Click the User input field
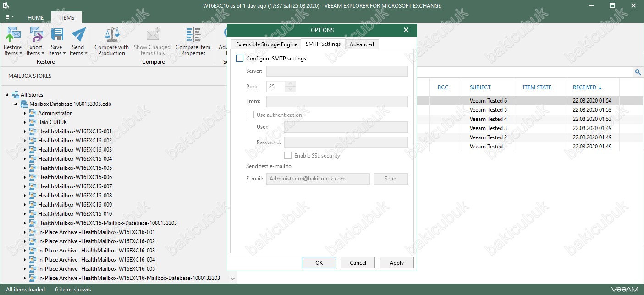 (346, 127)
